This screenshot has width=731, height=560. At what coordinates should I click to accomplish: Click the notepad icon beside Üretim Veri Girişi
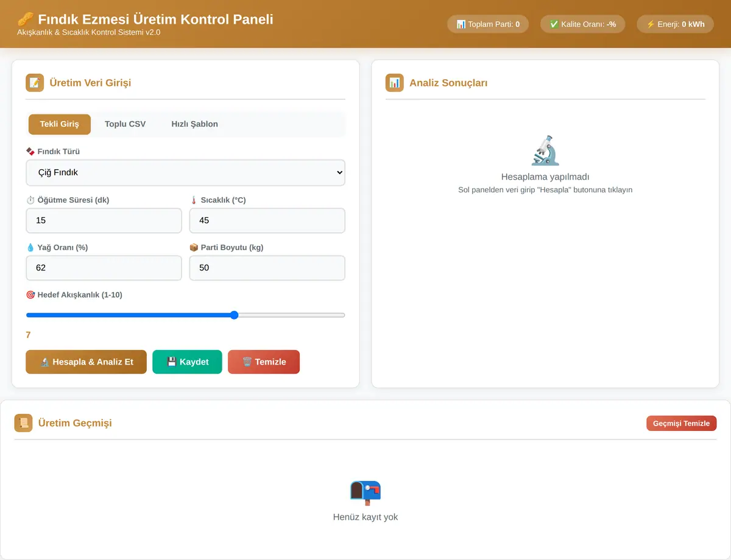pos(35,83)
